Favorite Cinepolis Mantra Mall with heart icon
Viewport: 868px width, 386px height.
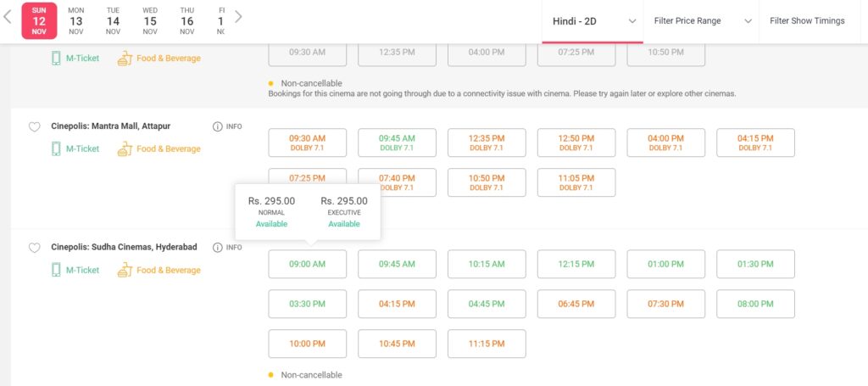coord(34,126)
